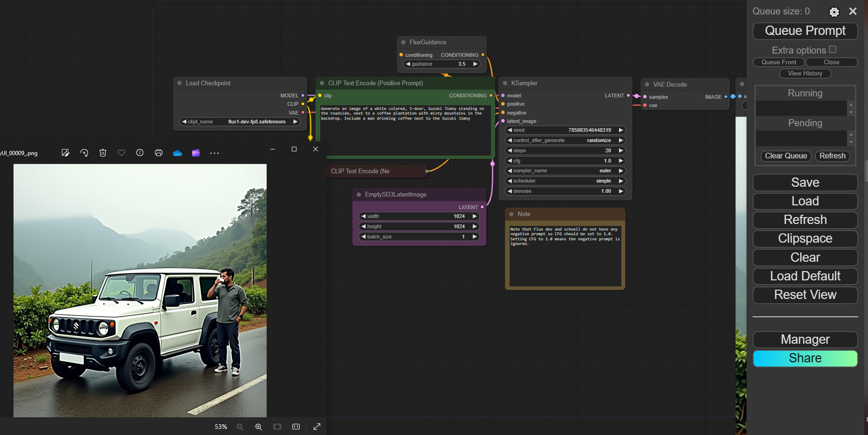Increase the steps value with right arrow
Screen dimensions: 868x435
(620, 150)
